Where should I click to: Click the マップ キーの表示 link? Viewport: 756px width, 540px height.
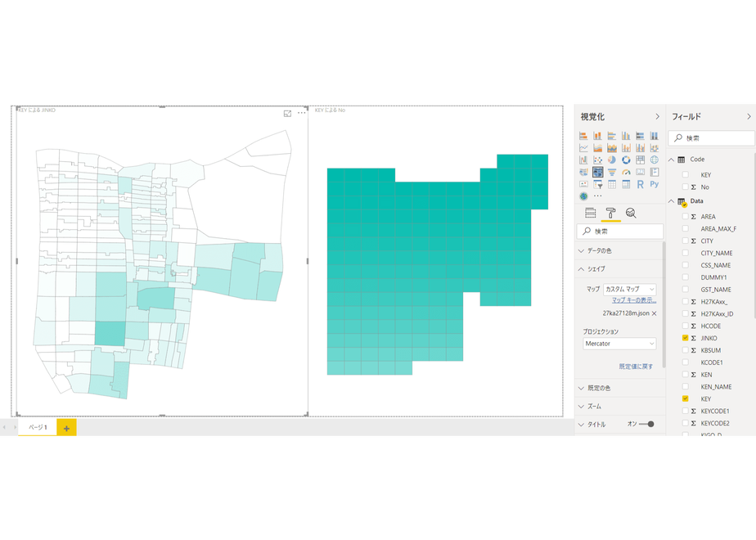(x=634, y=300)
